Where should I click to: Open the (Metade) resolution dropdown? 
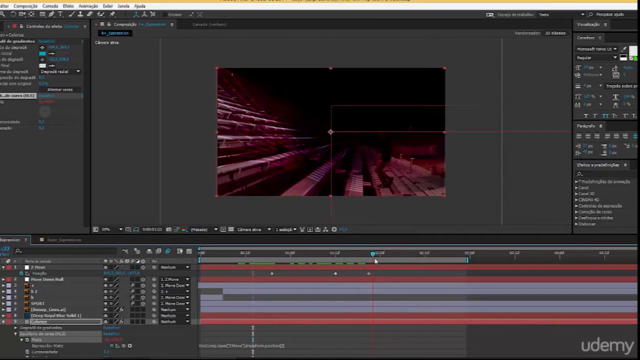pos(204,229)
